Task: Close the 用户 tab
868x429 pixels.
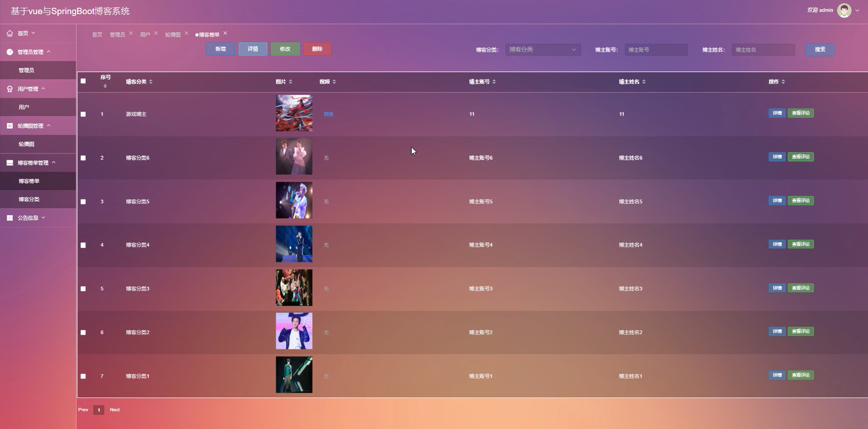Action: coord(156,33)
